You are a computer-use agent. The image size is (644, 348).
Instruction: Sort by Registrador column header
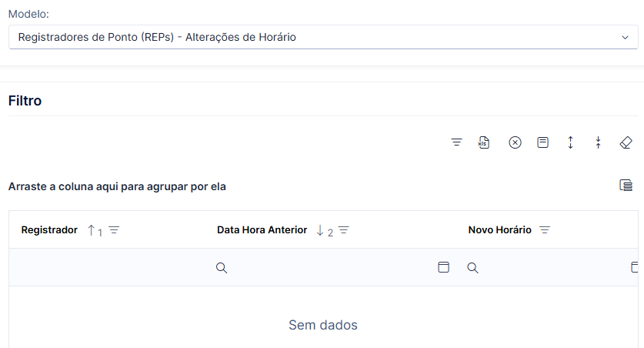click(49, 229)
